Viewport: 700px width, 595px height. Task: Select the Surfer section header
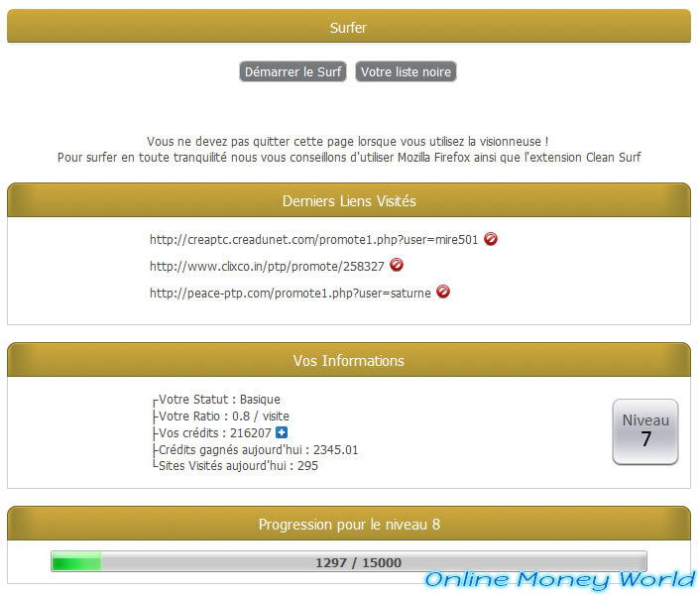pos(349,28)
